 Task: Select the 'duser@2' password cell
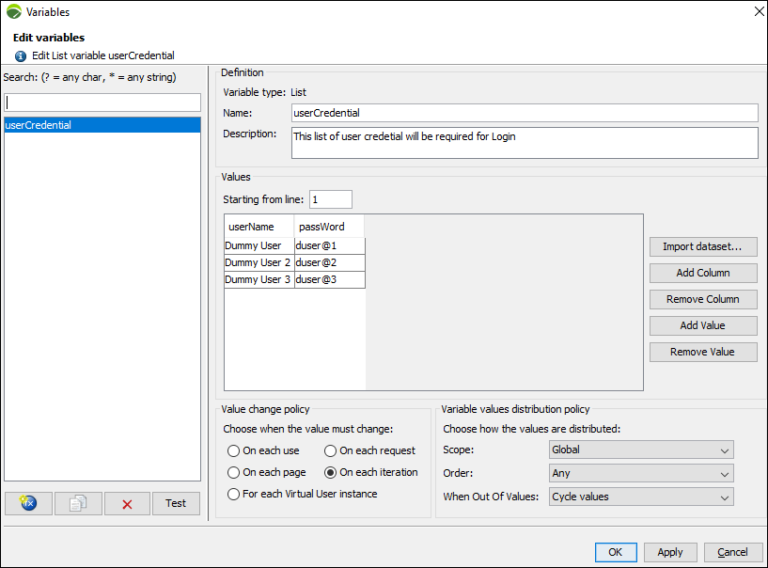[329, 263]
